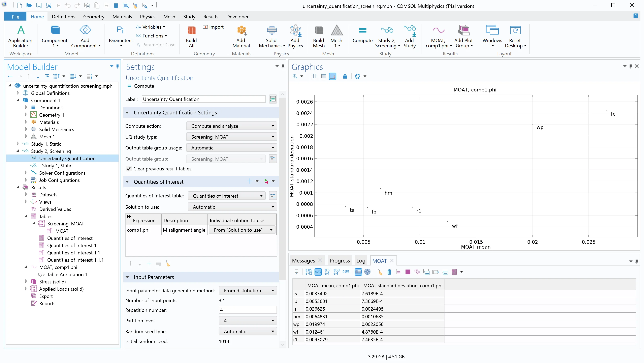Image resolution: width=644 pixels, height=363 pixels.
Task: Click the lock icon in Graphics toolbar
Action: click(x=345, y=76)
